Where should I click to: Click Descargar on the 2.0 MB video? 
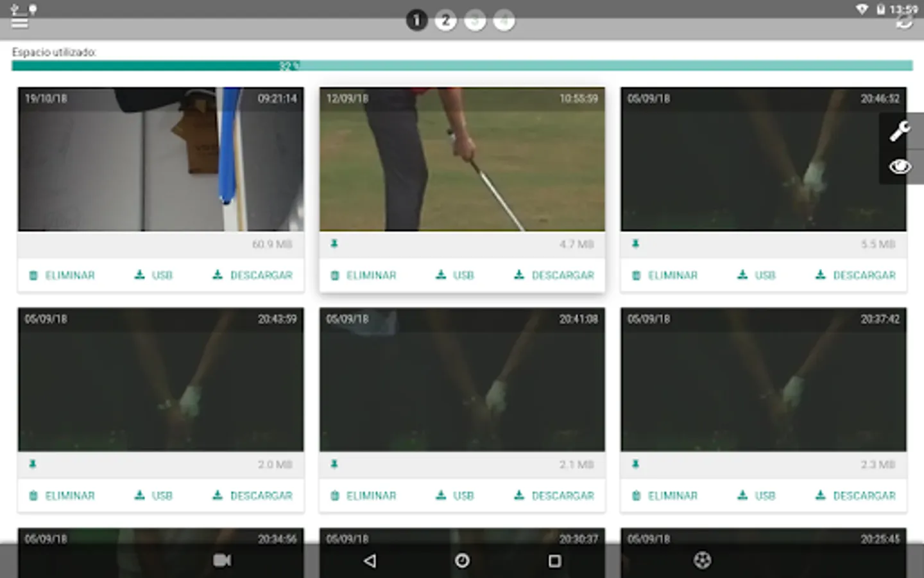coord(252,496)
